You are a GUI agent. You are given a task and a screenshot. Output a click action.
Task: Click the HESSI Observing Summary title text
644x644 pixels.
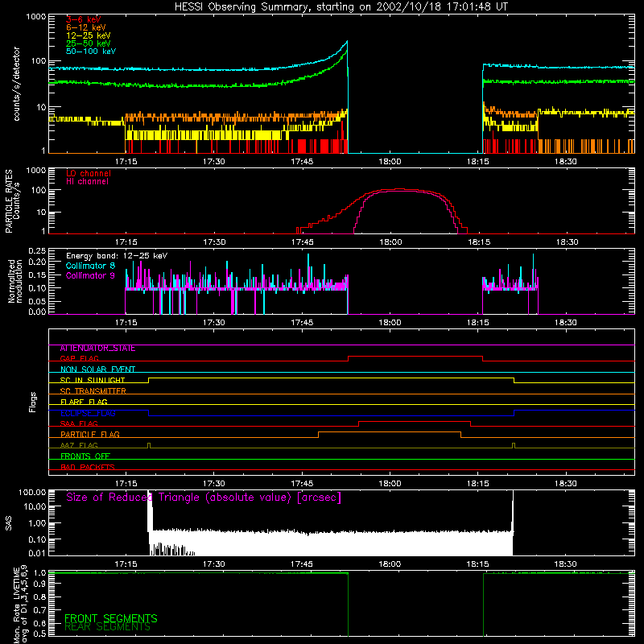click(341, 7)
